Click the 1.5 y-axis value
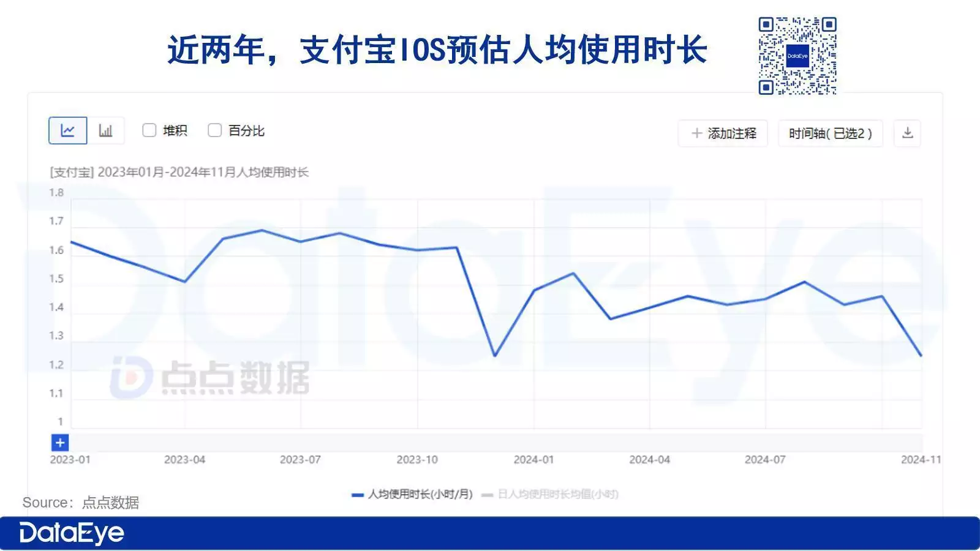 (56, 279)
